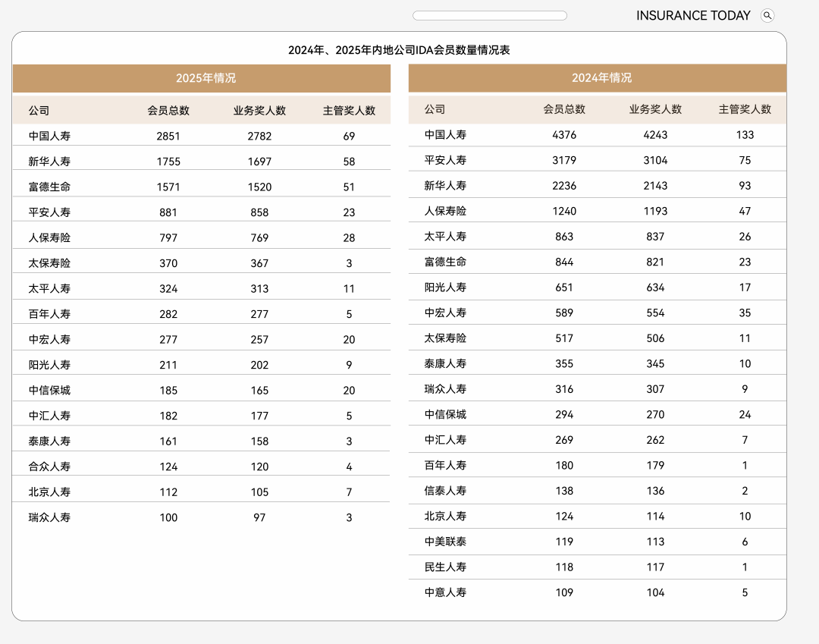Click value 863 for 太平人寿 in 2024
This screenshot has height=644, width=819.
click(x=564, y=237)
